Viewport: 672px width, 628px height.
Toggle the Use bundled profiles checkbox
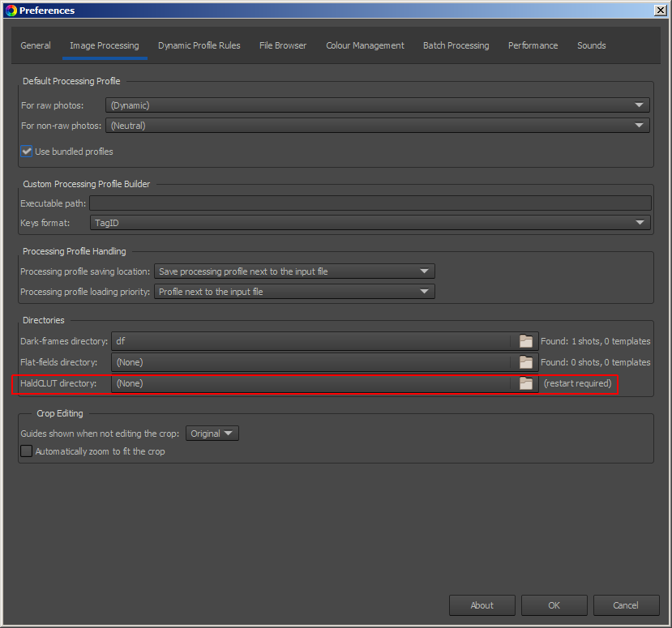[x=27, y=152]
